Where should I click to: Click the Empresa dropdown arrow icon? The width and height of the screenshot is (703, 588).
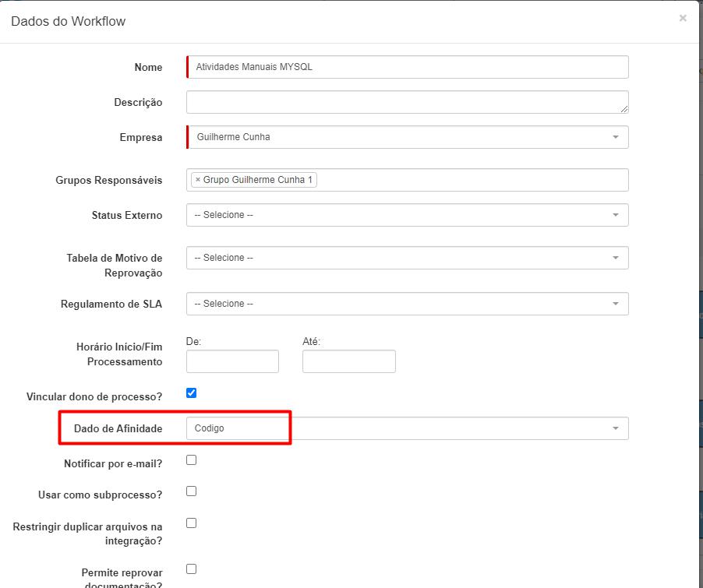pos(616,137)
